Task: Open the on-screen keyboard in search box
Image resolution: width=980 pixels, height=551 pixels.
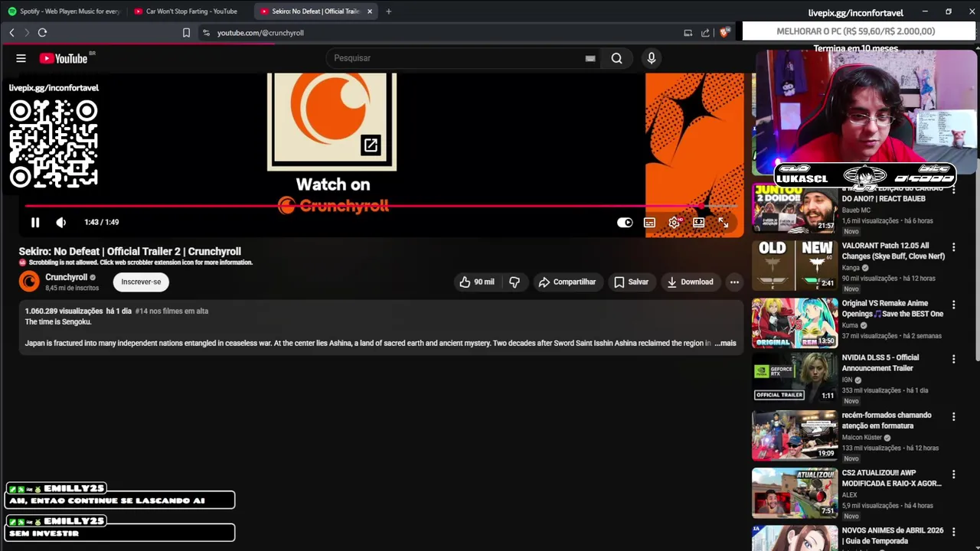Action: tap(590, 58)
